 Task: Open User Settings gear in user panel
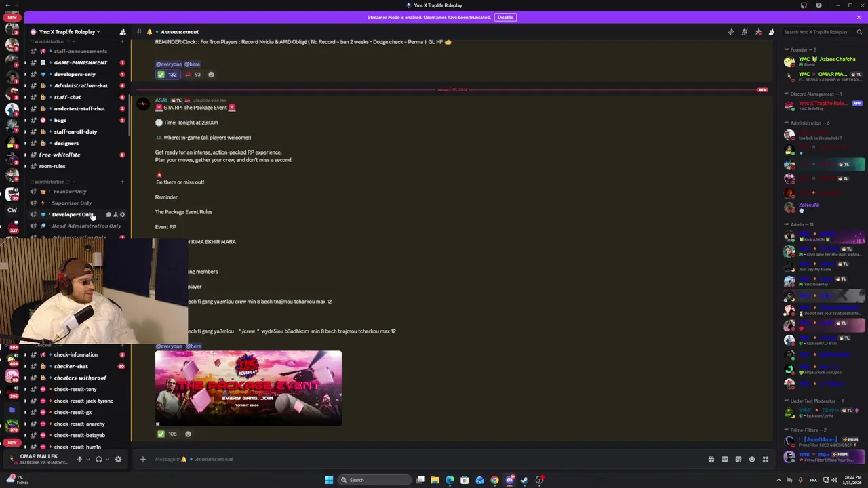point(118,459)
